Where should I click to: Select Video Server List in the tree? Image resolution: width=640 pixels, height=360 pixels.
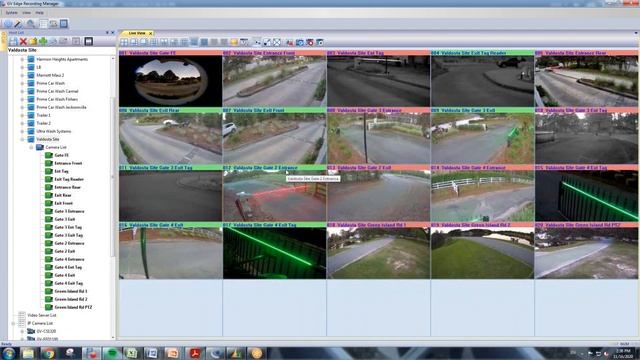pyautogui.click(x=42, y=315)
